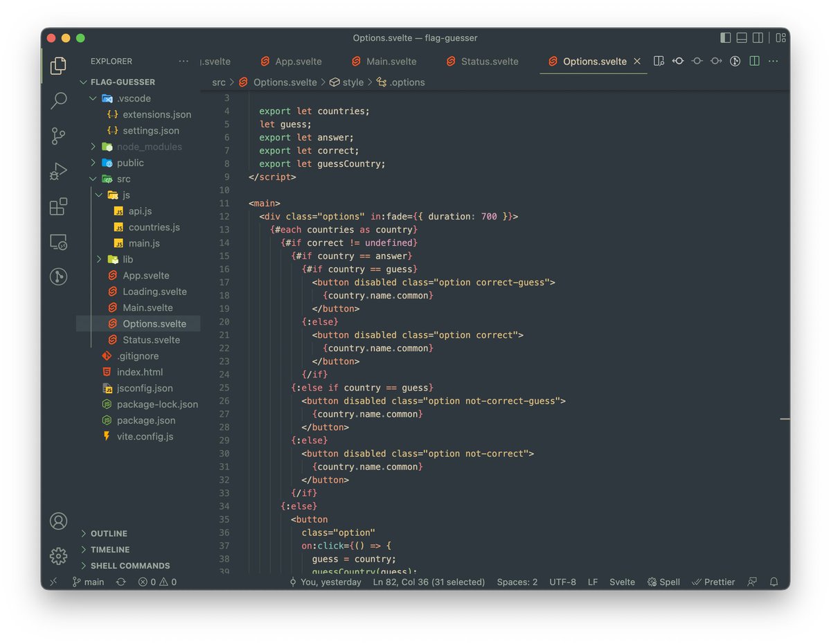Change the Svelte language mode
The height and width of the screenshot is (644, 831).
point(622,582)
